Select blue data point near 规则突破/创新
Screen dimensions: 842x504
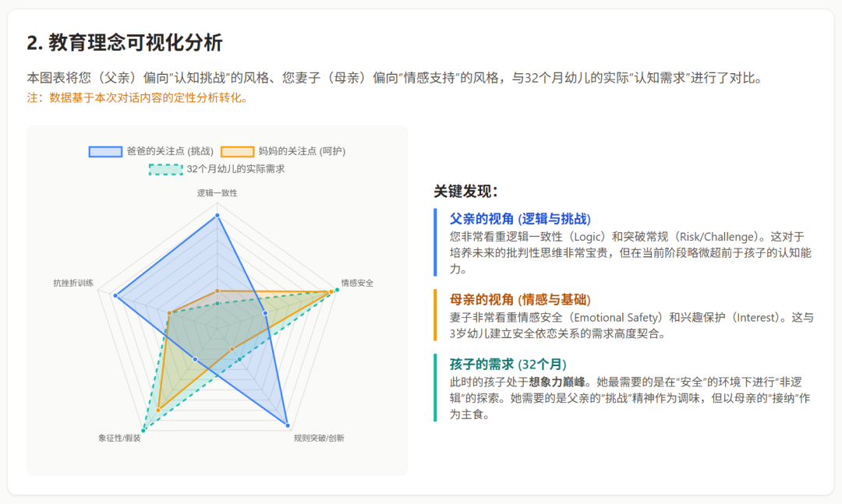pyautogui.click(x=287, y=425)
